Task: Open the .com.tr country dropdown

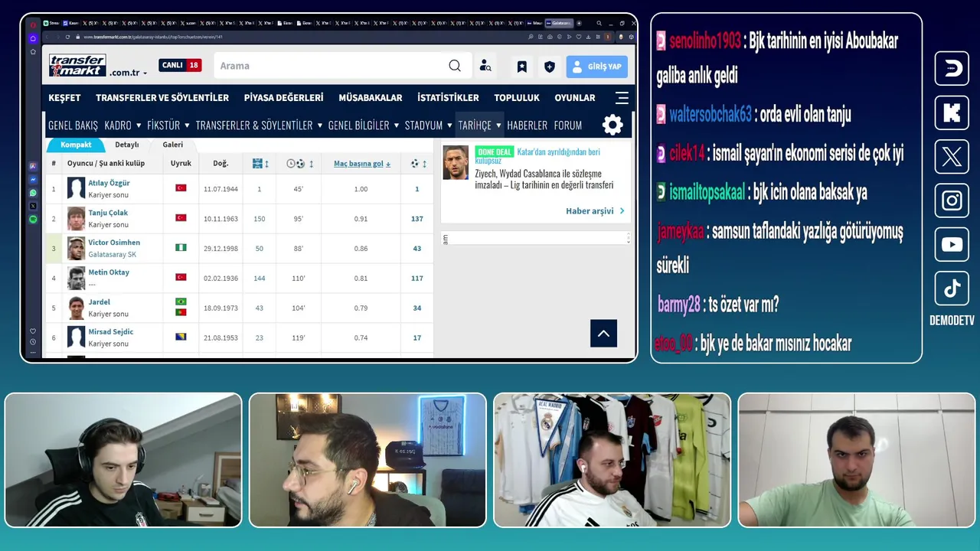Action: pos(128,73)
